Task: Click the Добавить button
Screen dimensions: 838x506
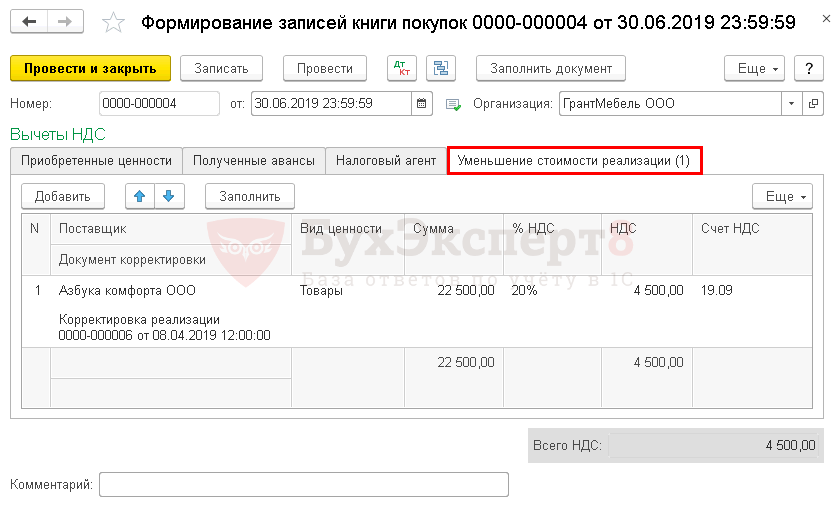Action: click(x=63, y=197)
